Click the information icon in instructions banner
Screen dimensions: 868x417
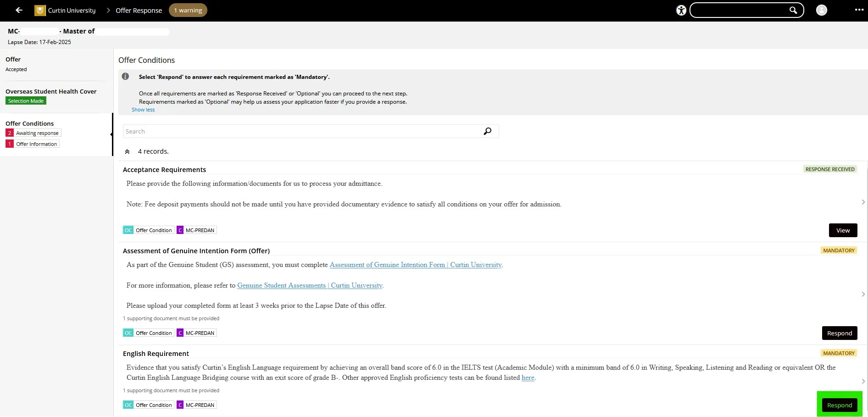point(125,77)
